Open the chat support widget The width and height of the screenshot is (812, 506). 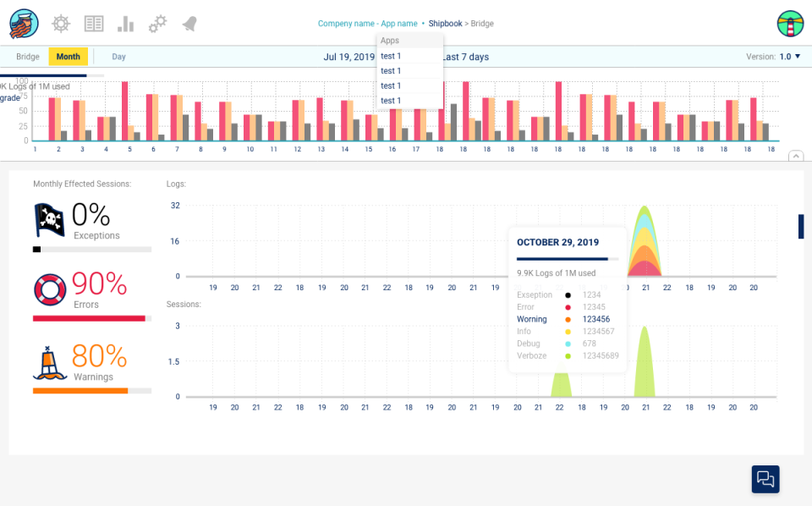pos(765,479)
